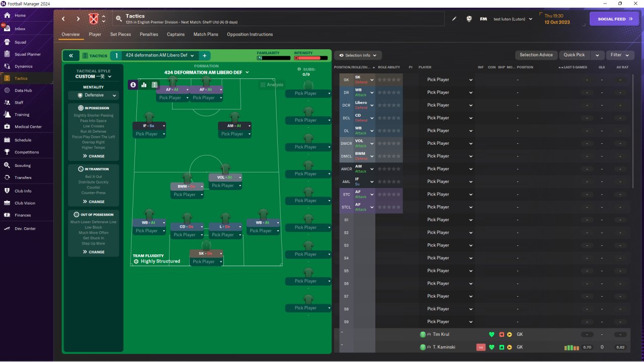Click the tactic Intensity bar
Viewport: 644px width, 362px height.
coord(310,58)
